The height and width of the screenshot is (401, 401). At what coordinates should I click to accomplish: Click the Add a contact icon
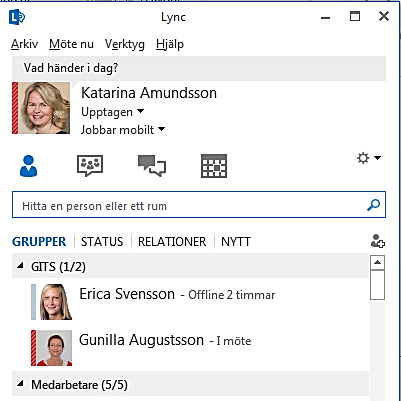(x=378, y=241)
